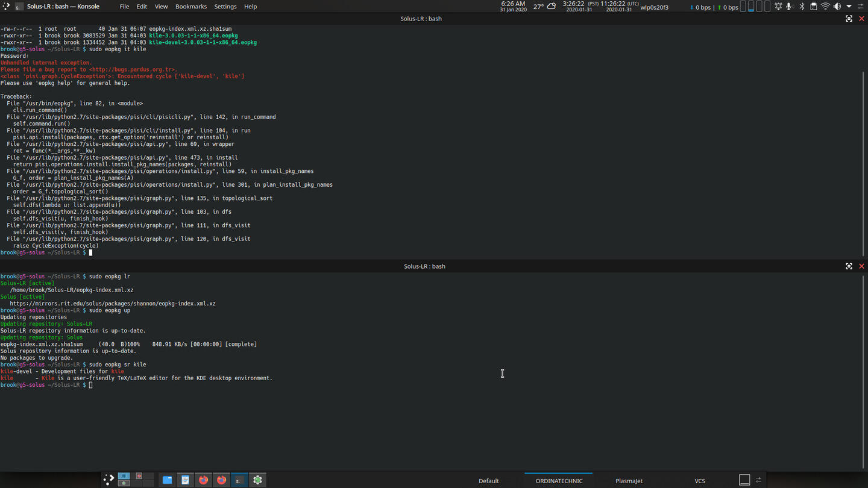Open the Bookmarks menu
Viewport: 868px width, 488px height.
pyautogui.click(x=191, y=7)
